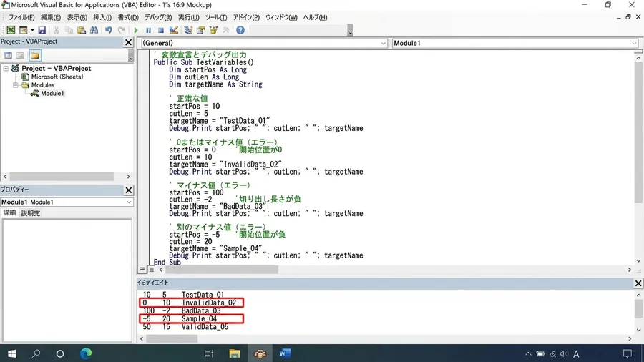The height and width of the screenshot is (362, 644).
Task: Toggle Design Mode icon
Action: click(x=174, y=30)
